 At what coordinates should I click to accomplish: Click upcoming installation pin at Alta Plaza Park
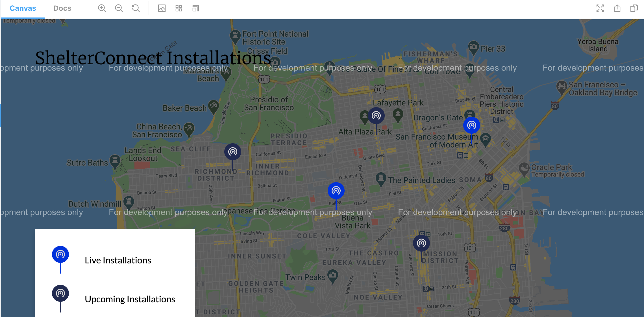[x=376, y=116]
